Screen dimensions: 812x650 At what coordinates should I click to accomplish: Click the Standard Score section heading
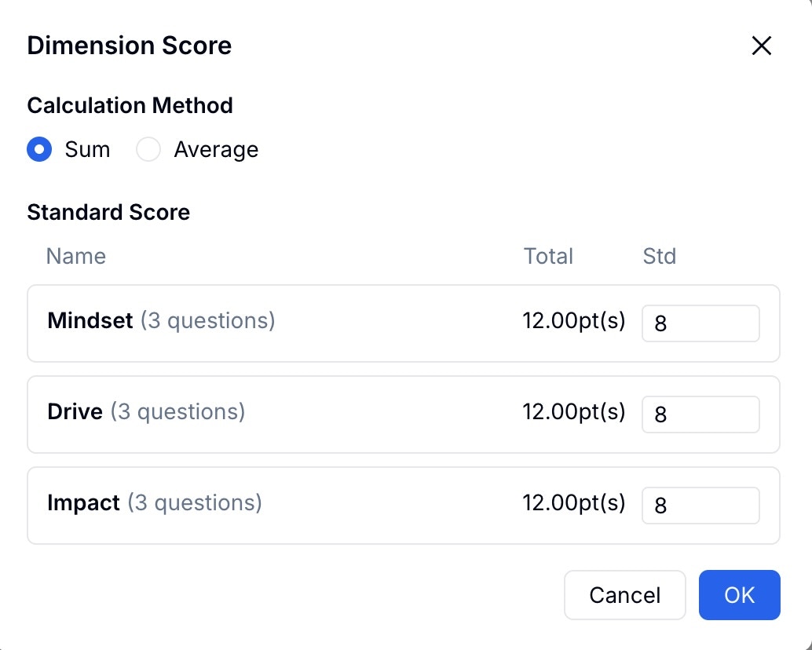pos(108,212)
